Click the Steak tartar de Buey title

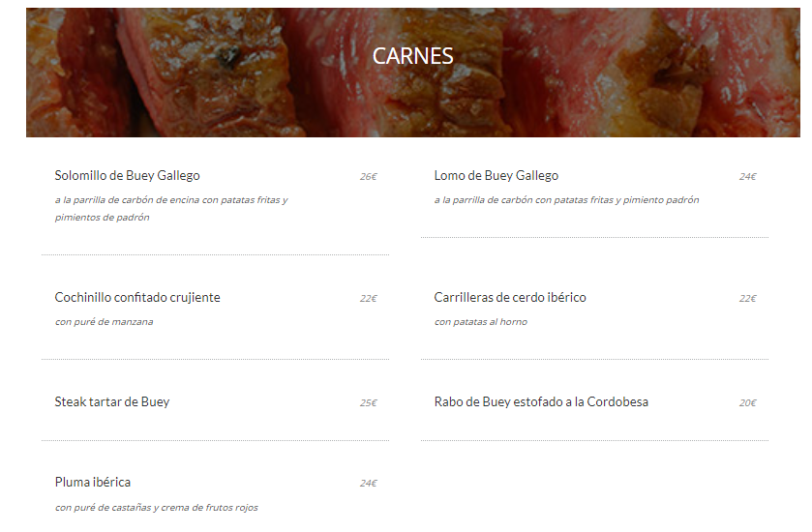pos(112,402)
